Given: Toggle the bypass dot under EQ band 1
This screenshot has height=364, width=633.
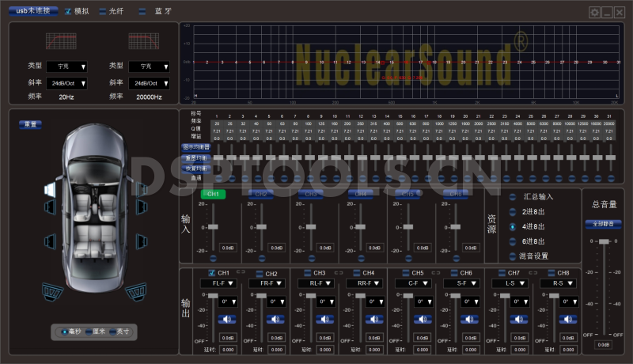Looking at the screenshot, I should 219,178.
